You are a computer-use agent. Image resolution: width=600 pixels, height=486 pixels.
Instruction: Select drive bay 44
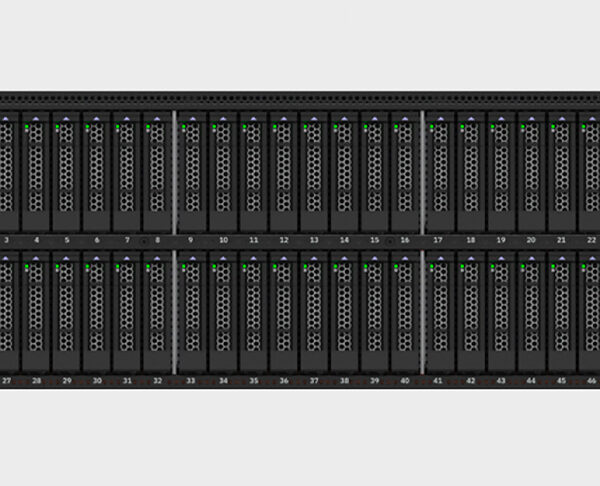click(x=532, y=311)
